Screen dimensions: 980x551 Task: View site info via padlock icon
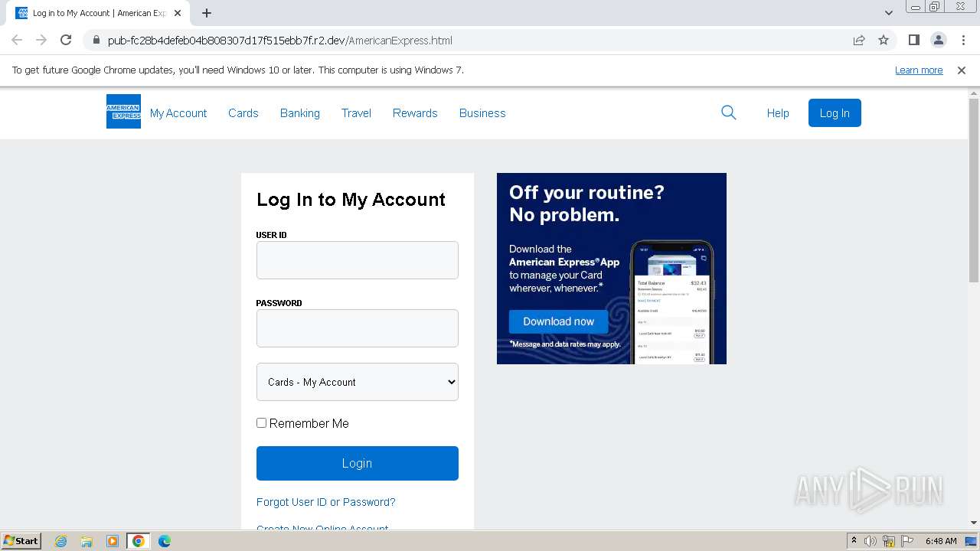(x=96, y=40)
